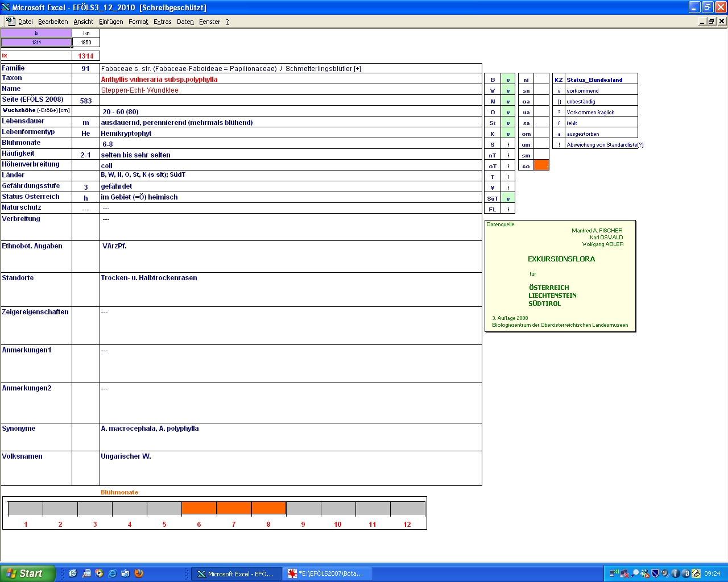The width and height of the screenshot is (728, 582).
Task: Switch to the E:\EFÖLS2007 taskbar button
Action: 328,573
